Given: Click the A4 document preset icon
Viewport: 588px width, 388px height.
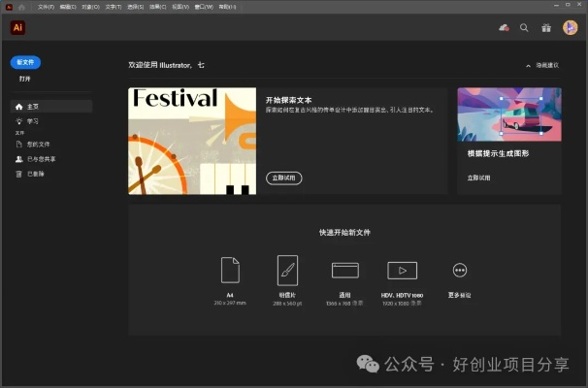Looking at the screenshot, I should (230, 270).
